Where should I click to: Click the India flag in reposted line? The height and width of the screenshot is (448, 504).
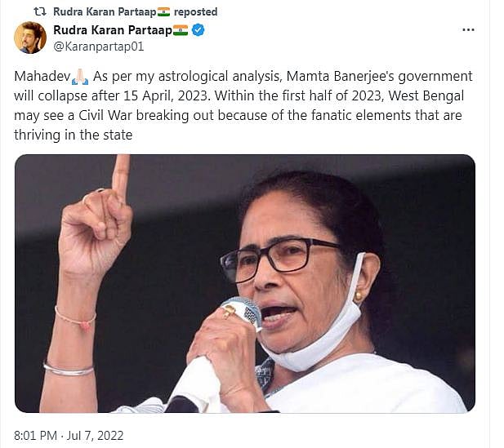tap(163, 12)
